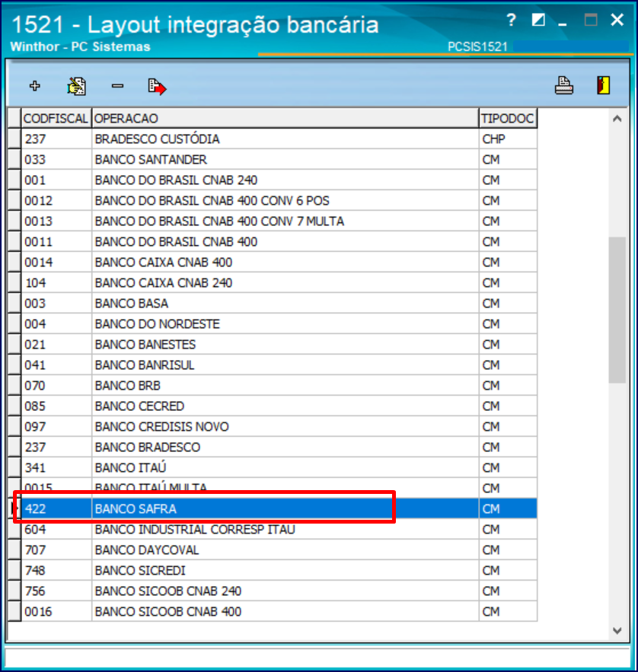
Task: Click the code 0016 cell
Action: tap(56, 612)
